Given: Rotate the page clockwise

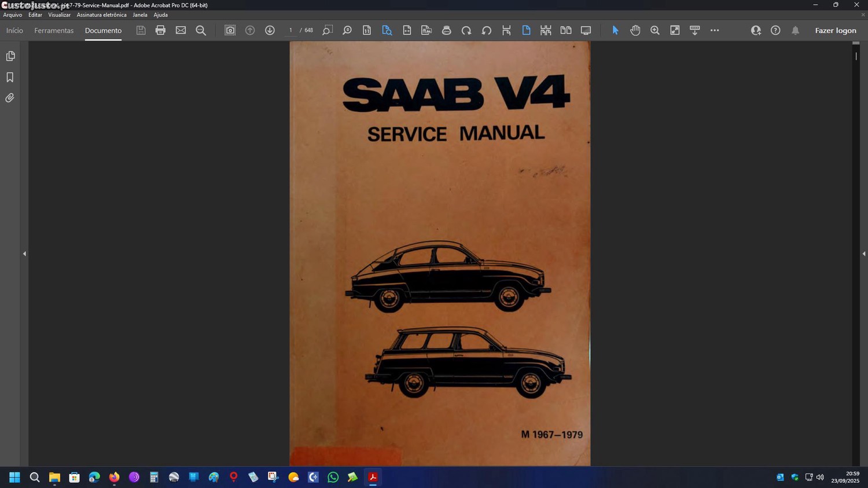Looking at the screenshot, I should [466, 30].
